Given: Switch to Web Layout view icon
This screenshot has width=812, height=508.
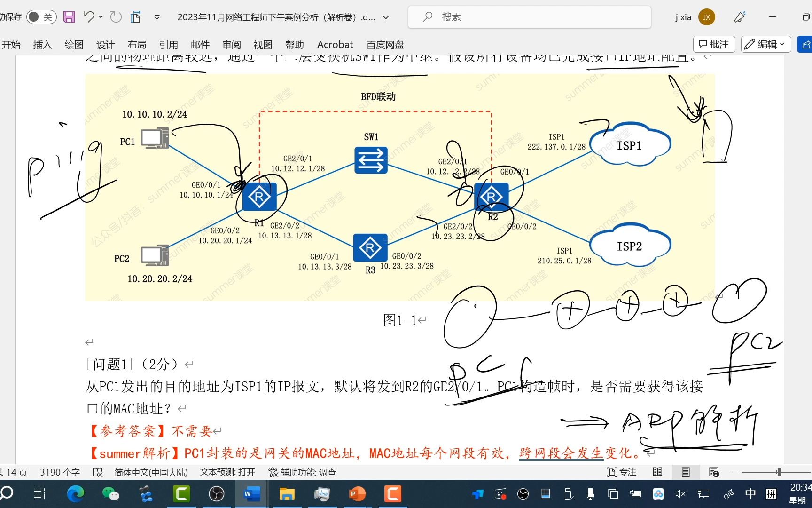Looking at the screenshot, I should [x=714, y=472].
